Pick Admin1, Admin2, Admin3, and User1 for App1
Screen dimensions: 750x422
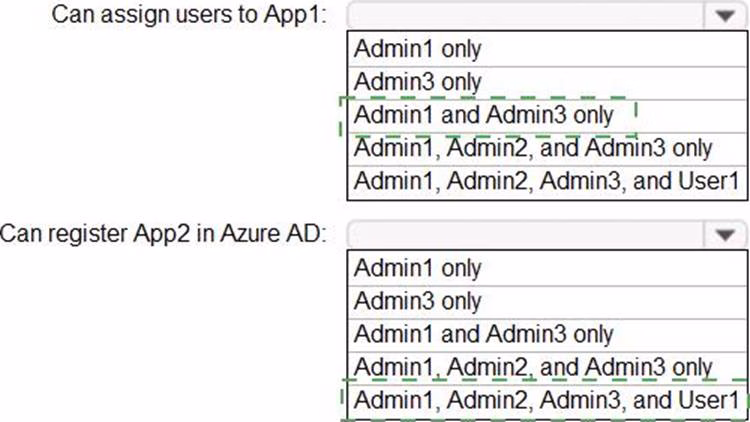pyautogui.click(x=546, y=181)
